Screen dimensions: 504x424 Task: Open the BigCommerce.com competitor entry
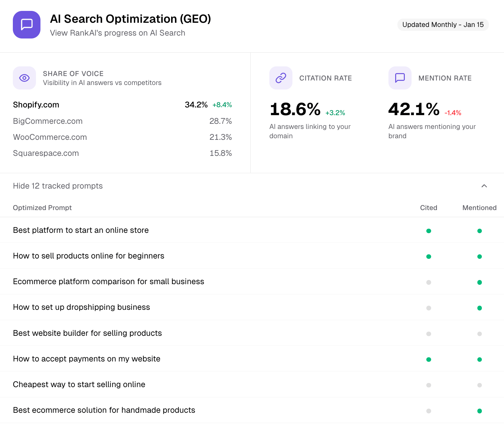pyautogui.click(x=48, y=121)
